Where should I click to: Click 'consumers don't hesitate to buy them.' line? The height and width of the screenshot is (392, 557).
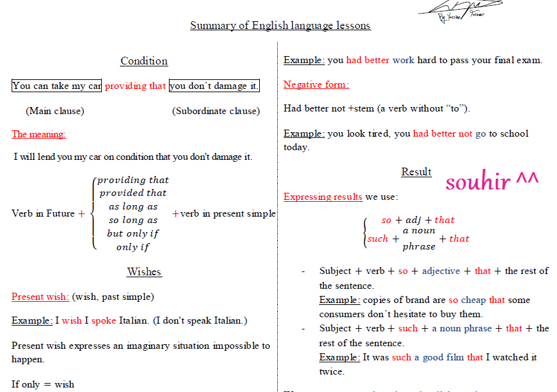click(401, 314)
